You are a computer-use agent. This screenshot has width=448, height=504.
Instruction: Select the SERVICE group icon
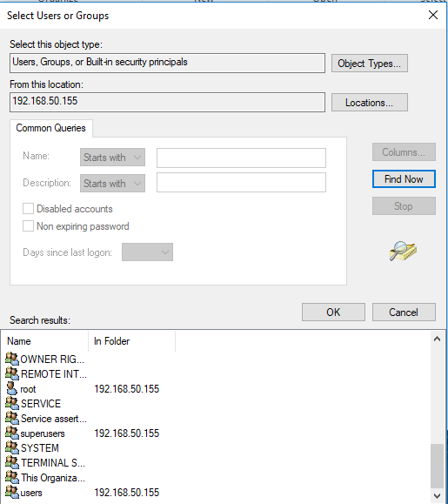(x=12, y=403)
